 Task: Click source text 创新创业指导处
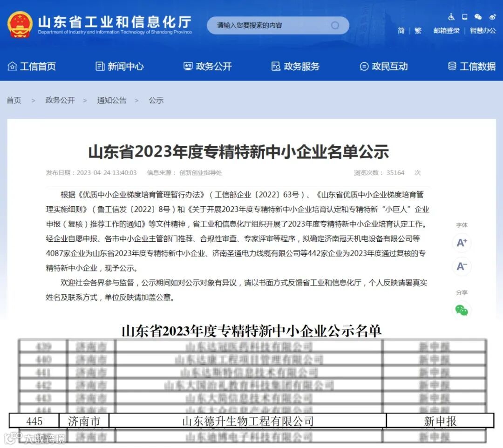(x=200, y=173)
